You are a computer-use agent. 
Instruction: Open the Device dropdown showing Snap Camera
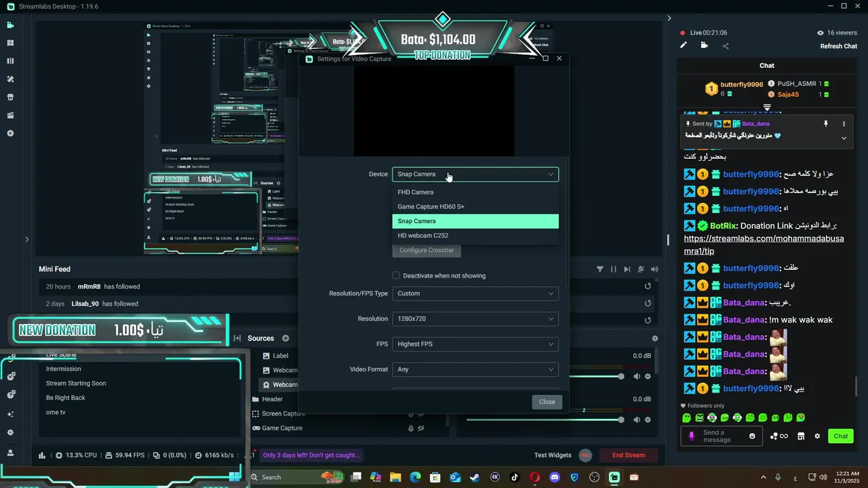(x=475, y=174)
